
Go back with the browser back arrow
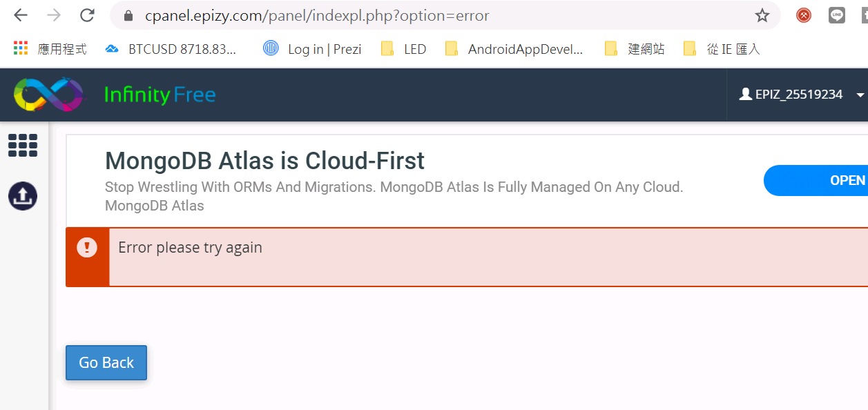(21, 15)
